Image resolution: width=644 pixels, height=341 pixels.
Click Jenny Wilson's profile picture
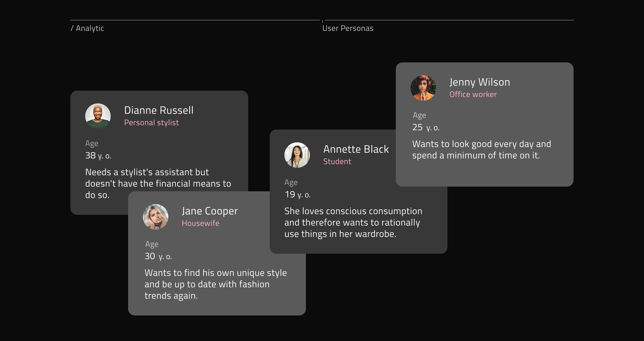tap(423, 88)
